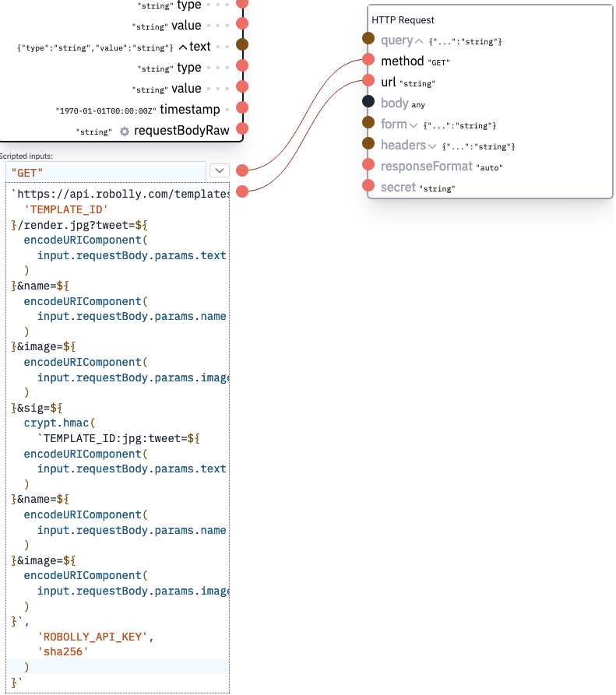
Task: Click the requestBodyRaw field label
Action: [x=181, y=130]
